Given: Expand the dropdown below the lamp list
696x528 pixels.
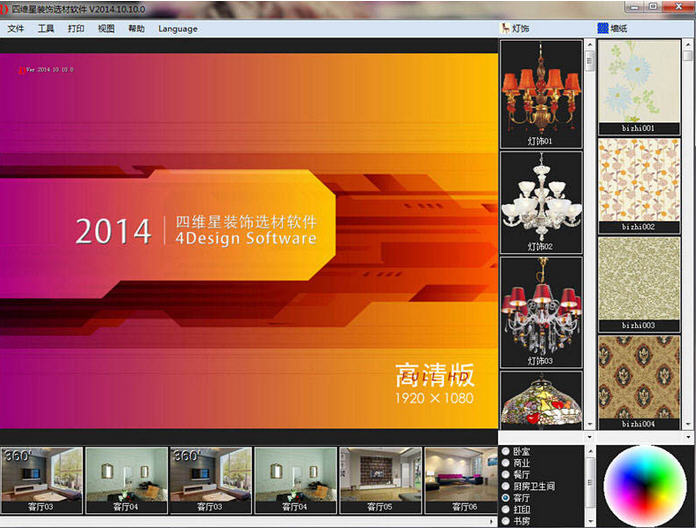Looking at the screenshot, I should click(589, 437).
